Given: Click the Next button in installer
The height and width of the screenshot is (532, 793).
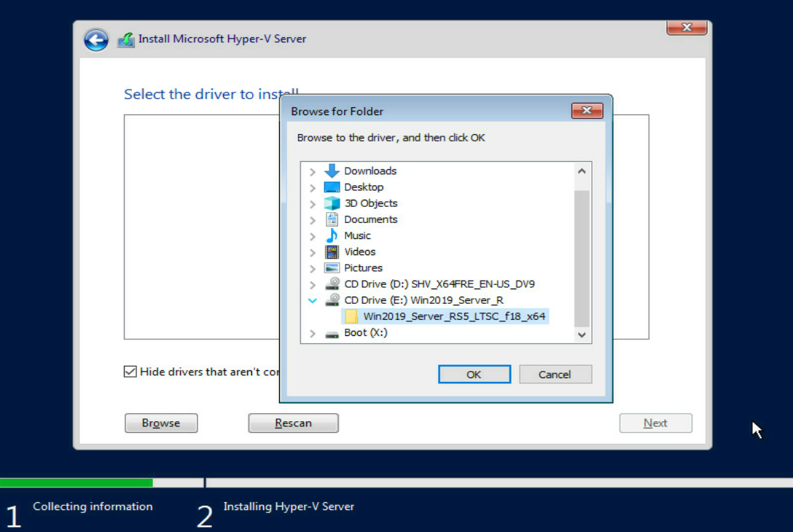Looking at the screenshot, I should pos(655,423).
